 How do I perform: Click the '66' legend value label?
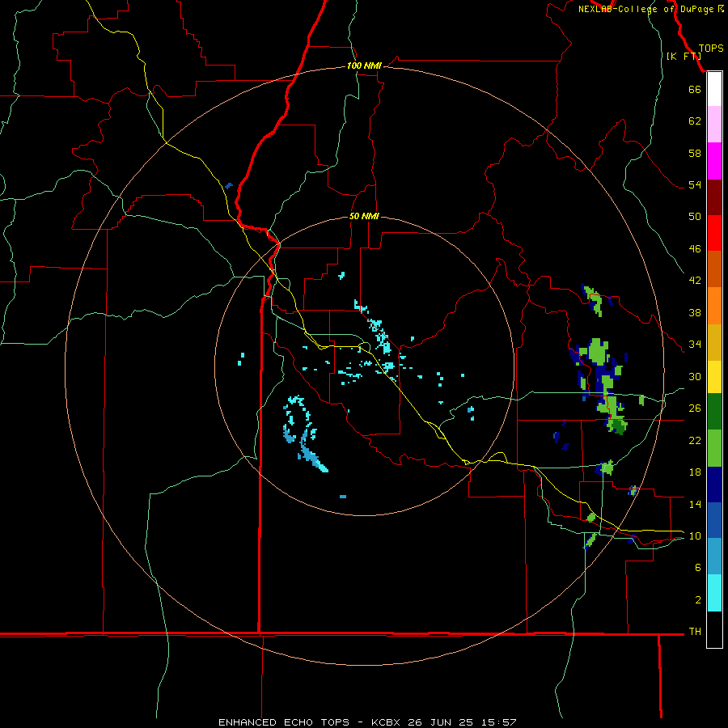click(x=695, y=89)
